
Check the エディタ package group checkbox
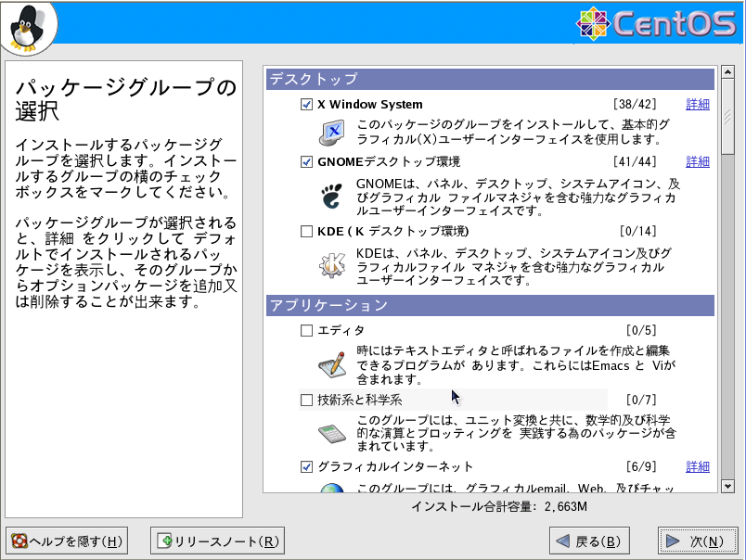click(306, 330)
